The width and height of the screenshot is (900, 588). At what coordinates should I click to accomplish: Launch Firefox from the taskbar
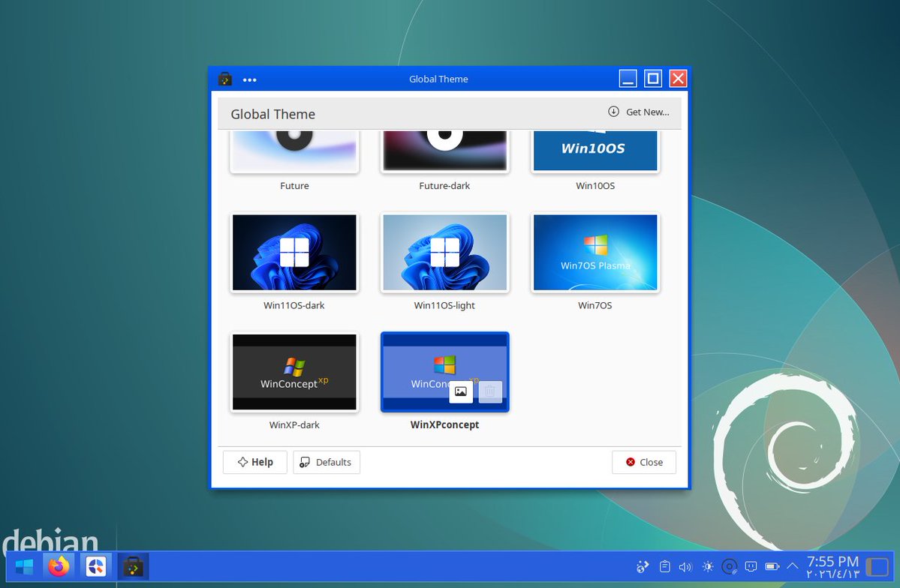point(59,567)
